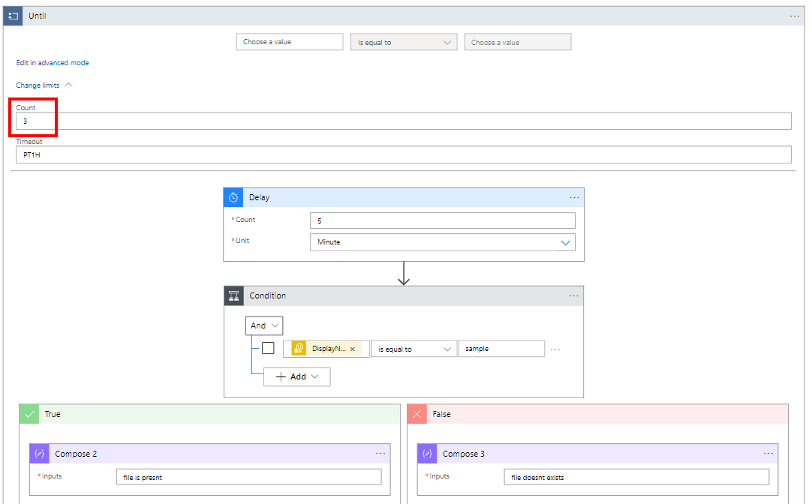
Task: Click the Compose 2 action icon
Action: coord(39,453)
